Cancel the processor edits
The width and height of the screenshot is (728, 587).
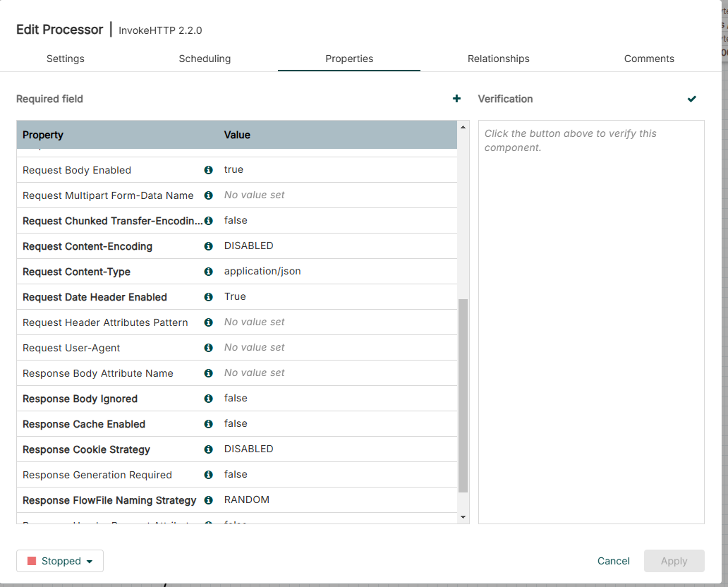click(x=613, y=561)
